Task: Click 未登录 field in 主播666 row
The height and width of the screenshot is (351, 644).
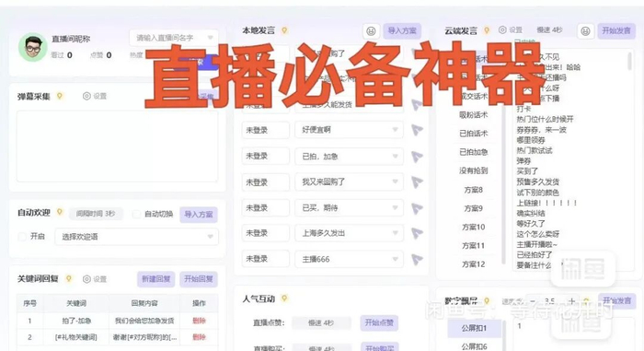Action: click(x=265, y=259)
